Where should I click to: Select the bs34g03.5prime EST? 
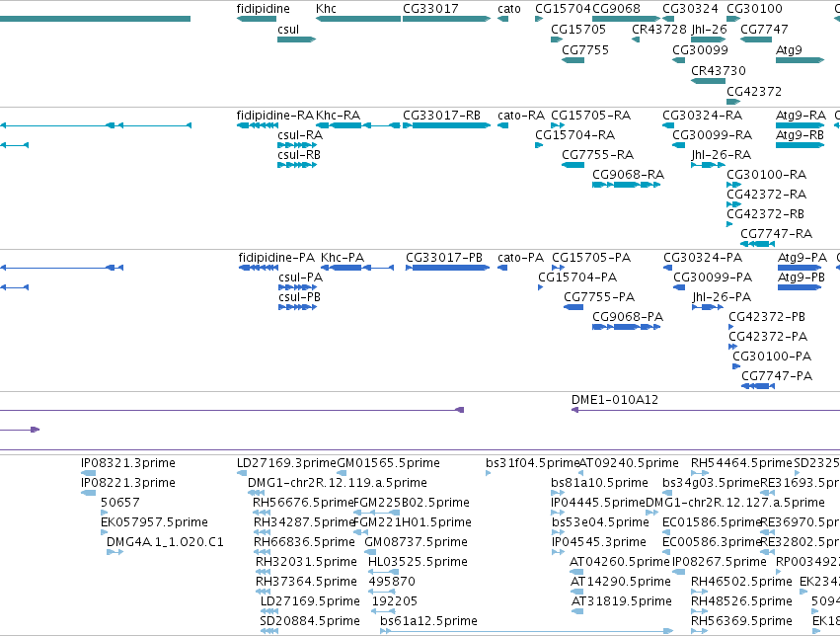[x=669, y=493]
